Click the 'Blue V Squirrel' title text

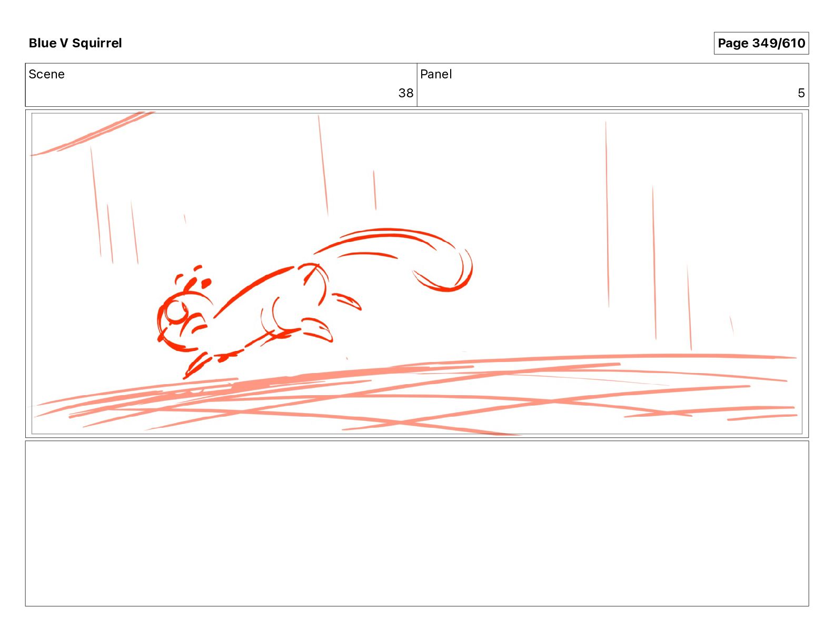coord(75,43)
